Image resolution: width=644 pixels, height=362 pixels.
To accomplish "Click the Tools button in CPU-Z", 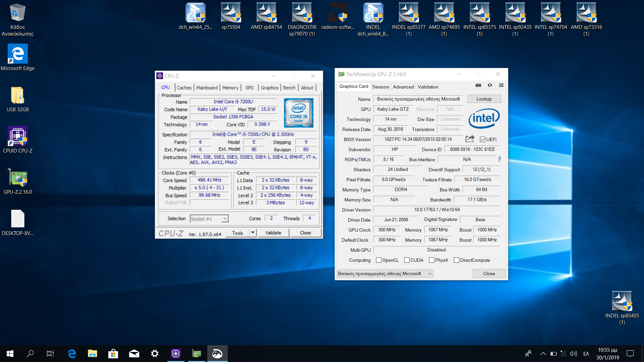I will click(237, 233).
